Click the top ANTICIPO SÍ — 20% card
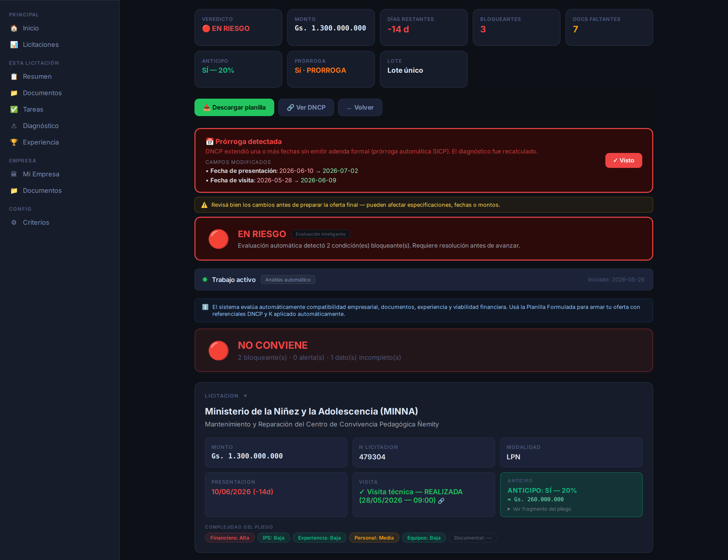 [x=238, y=69]
